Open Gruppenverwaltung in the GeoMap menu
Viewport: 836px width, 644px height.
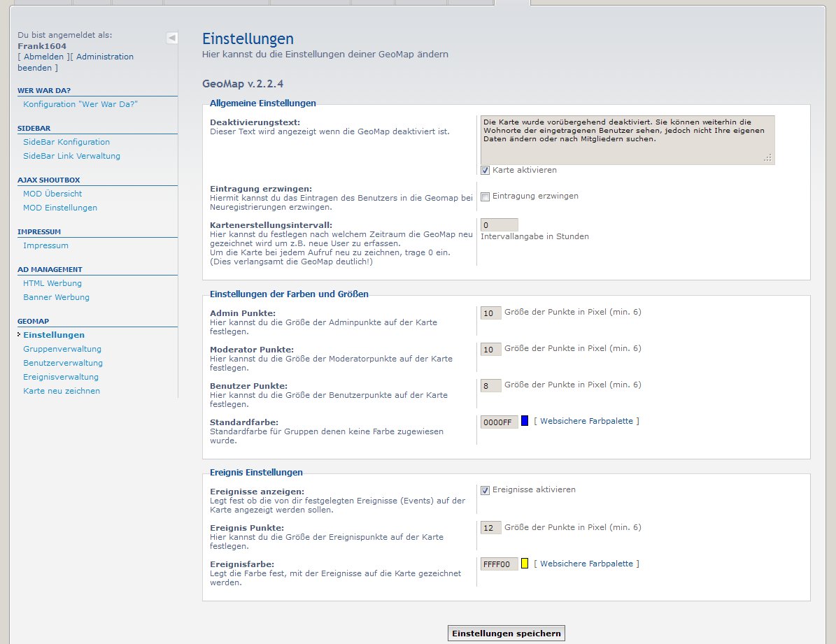click(62, 349)
